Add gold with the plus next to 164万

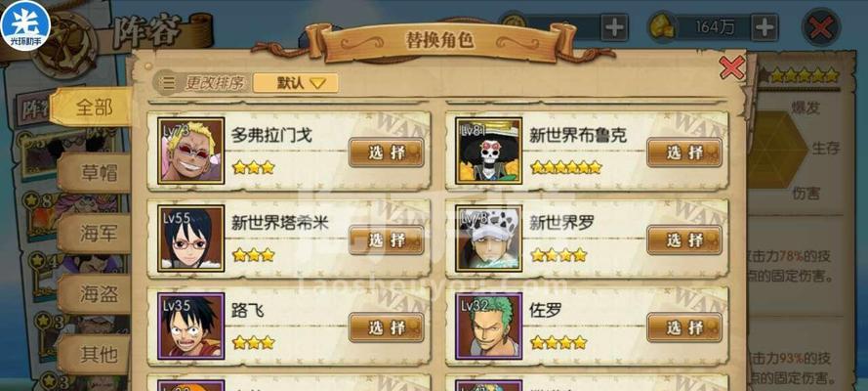(x=764, y=27)
